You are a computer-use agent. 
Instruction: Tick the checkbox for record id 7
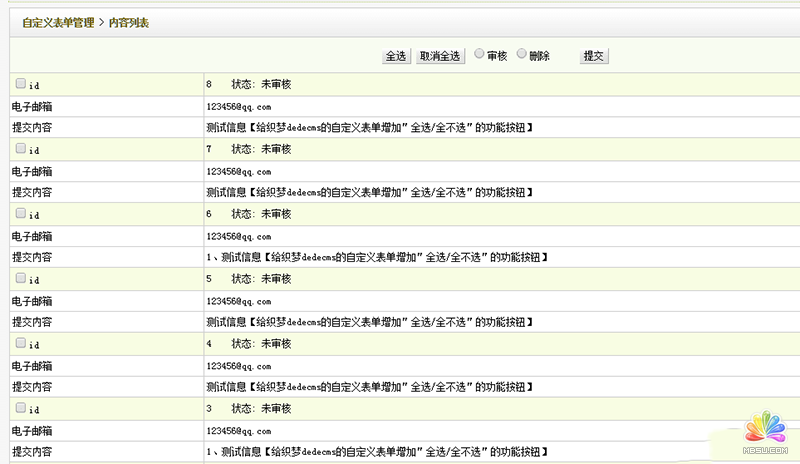pyautogui.click(x=21, y=148)
